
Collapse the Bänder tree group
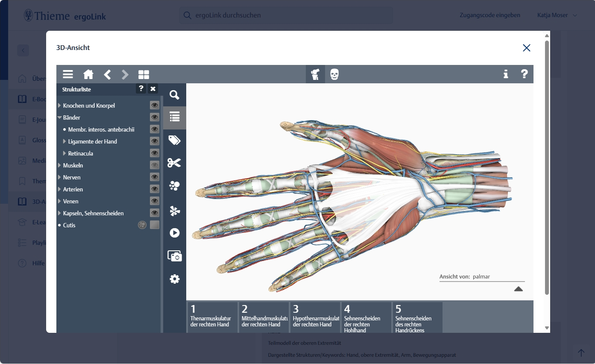click(60, 117)
